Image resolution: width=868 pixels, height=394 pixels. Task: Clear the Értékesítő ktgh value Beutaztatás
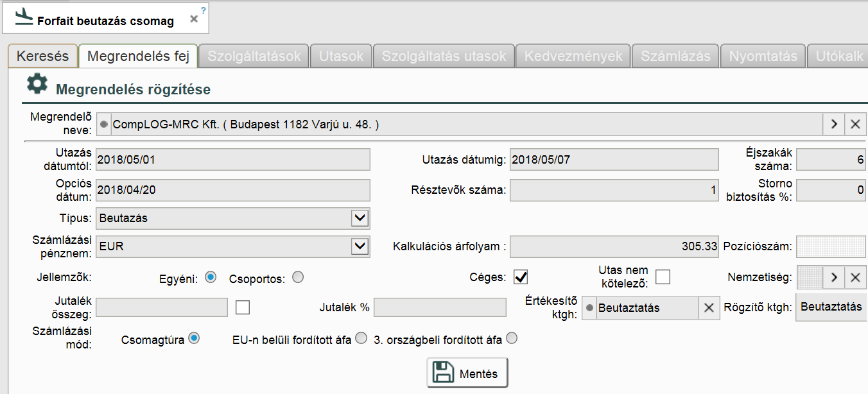709,308
